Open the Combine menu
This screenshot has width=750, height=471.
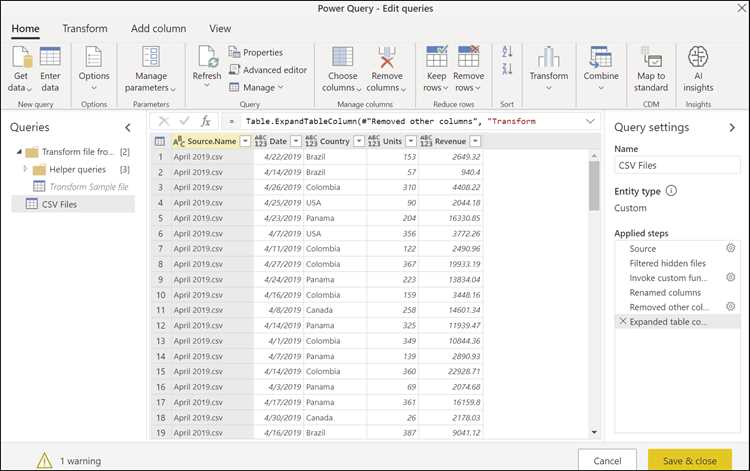[601, 68]
